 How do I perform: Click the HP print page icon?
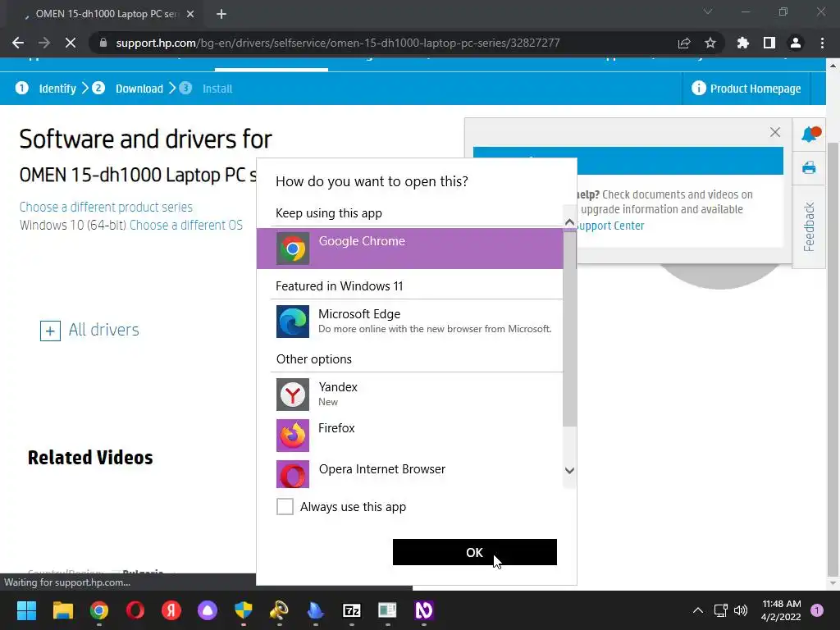[809, 167]
